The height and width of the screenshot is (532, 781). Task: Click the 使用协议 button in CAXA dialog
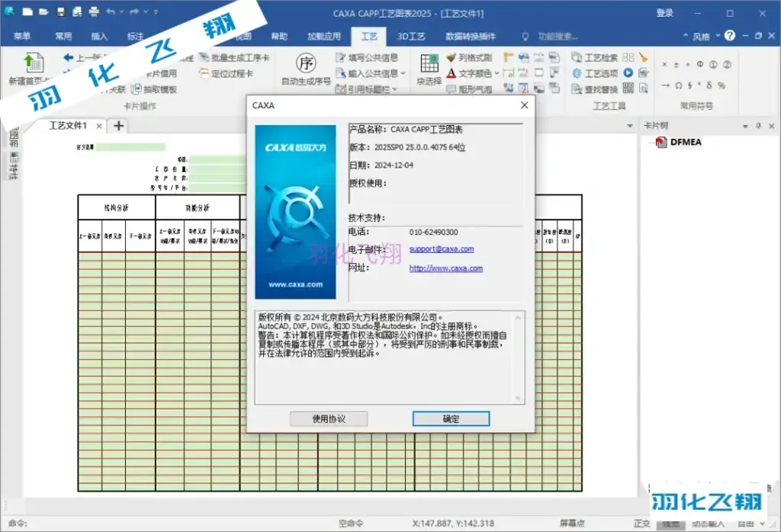pos(329,419)
